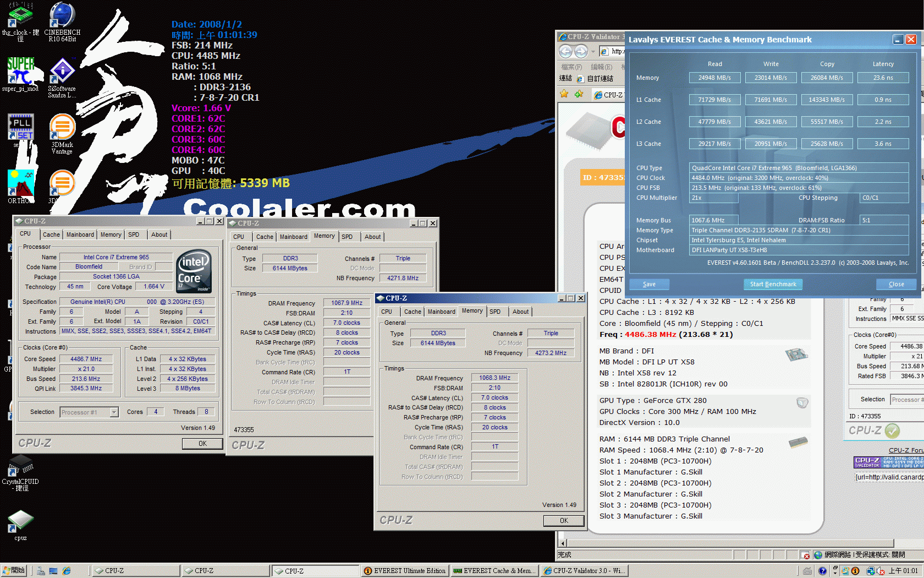Click the orange ID : 47335 badge
924x578 pixels.
click(603, 177)
